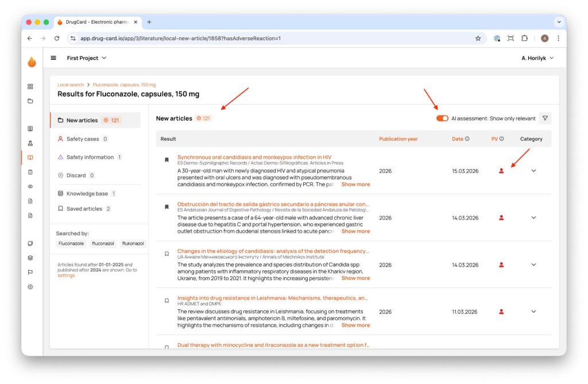Open Insights into drug resistance article title
The image size is (588, 384).
273,298
